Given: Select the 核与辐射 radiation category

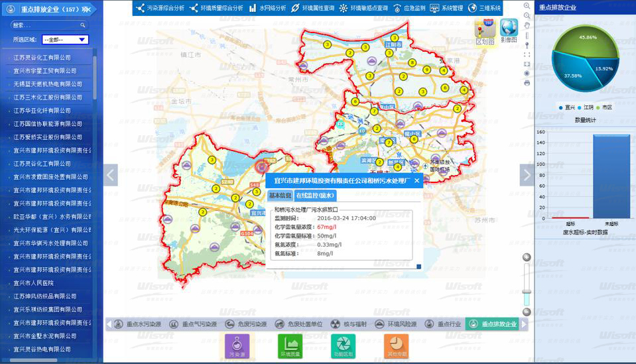Looking at the screenshot, I should tap(345, 324).
